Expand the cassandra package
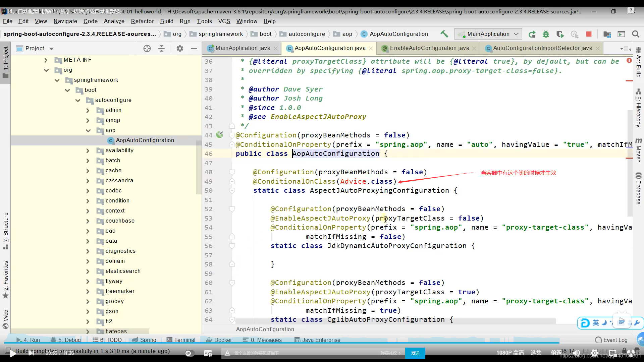Image resolution: width=644 pixels, height=362 pixels. [88, 181]
